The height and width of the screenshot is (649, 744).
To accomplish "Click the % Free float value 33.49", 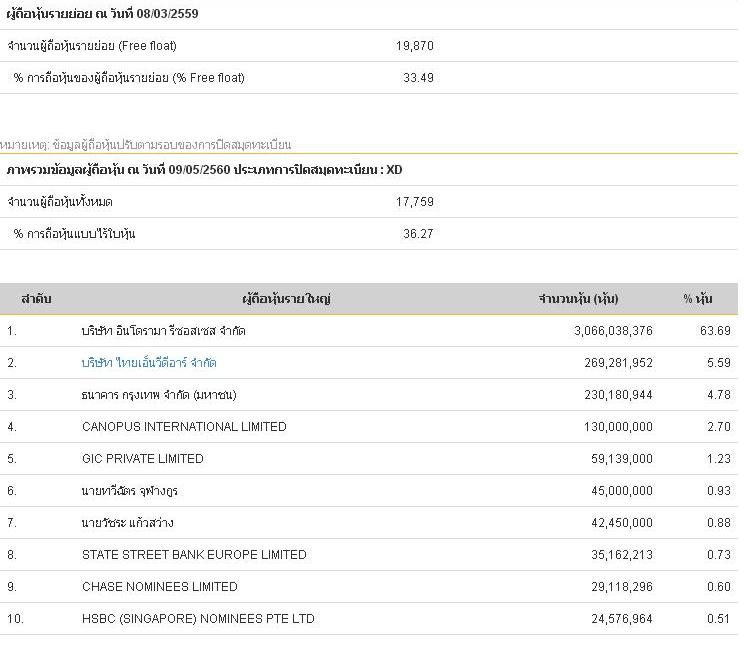I will coord(418,78).
